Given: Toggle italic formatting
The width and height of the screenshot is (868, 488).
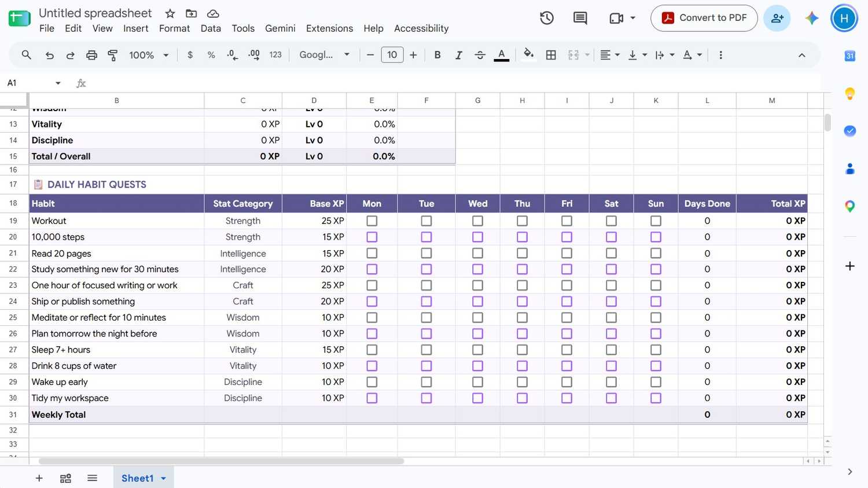Looking at the screenshot, I should [x=458, y=55].
